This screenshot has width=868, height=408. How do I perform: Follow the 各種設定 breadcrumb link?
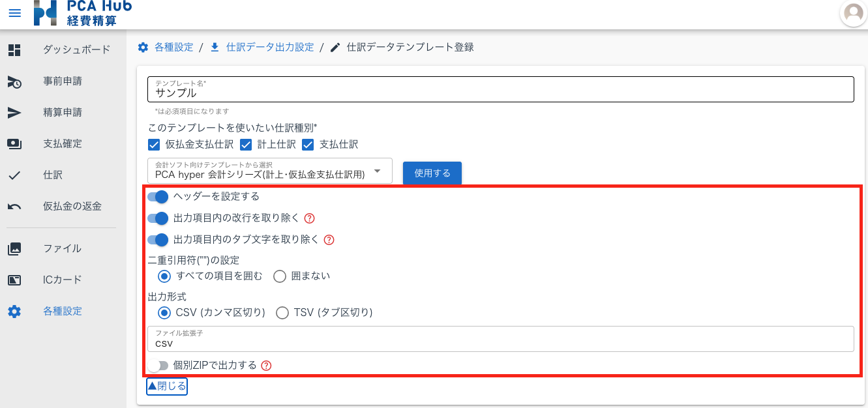coord(173,48)
